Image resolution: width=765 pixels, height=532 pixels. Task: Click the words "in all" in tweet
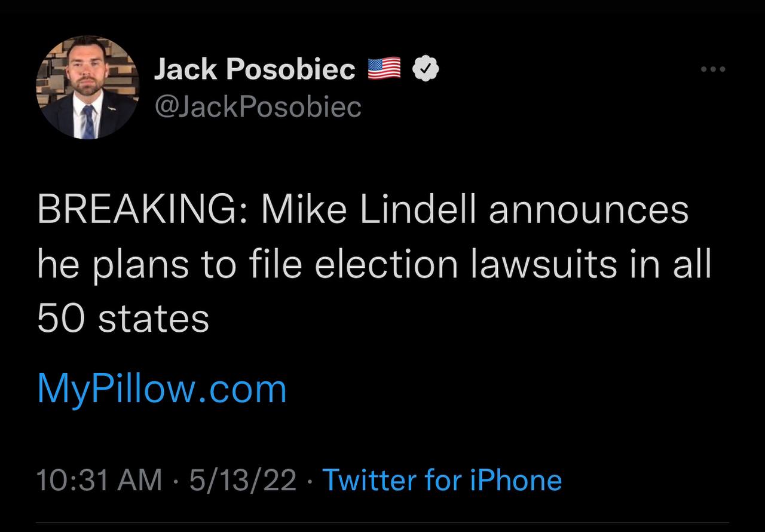click(672, 264)
